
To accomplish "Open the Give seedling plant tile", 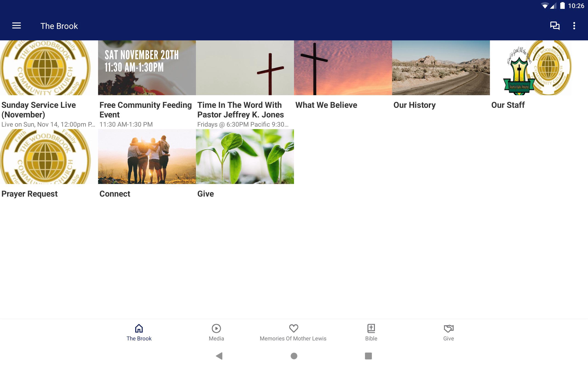I will (x=245, y=157).
